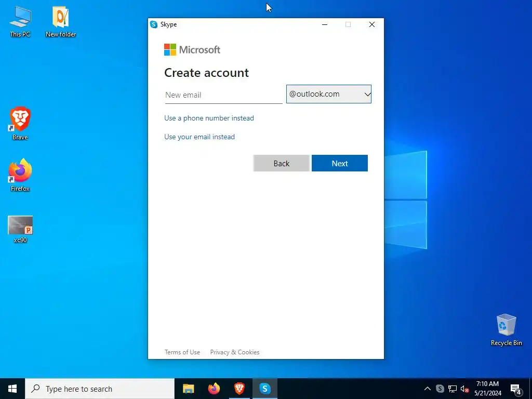
Task: Select the Recycle Bin desktop icon
Action: pos(506,330)
